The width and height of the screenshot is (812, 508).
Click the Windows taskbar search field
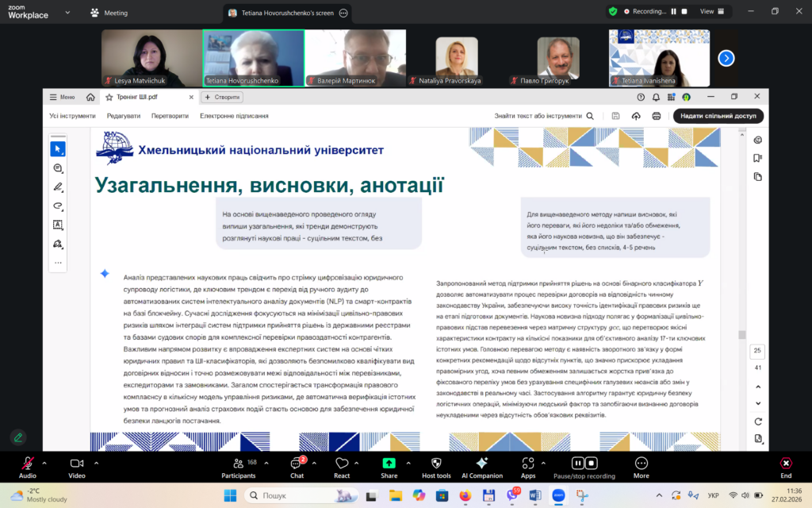point(293,495)
